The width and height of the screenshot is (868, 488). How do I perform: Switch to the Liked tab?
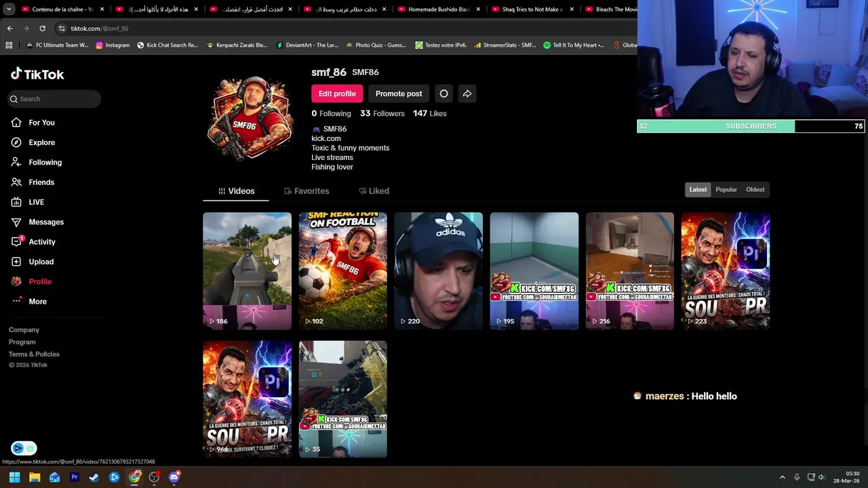tap(374, 191)
